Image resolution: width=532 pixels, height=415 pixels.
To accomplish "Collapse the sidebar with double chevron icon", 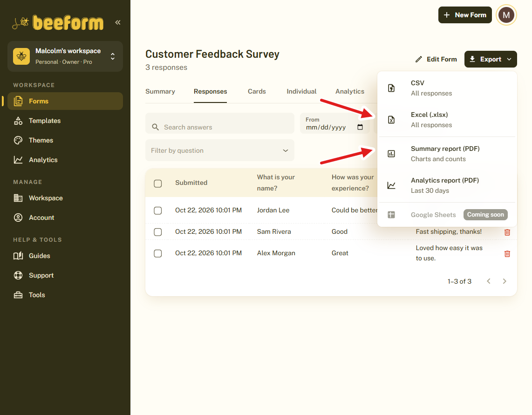I will [118, 22].
